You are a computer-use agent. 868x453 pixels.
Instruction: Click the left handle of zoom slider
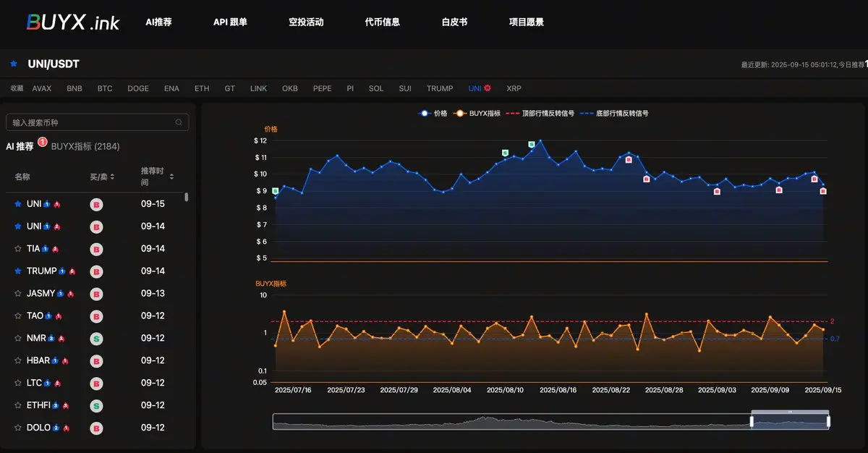click(752, 421)
